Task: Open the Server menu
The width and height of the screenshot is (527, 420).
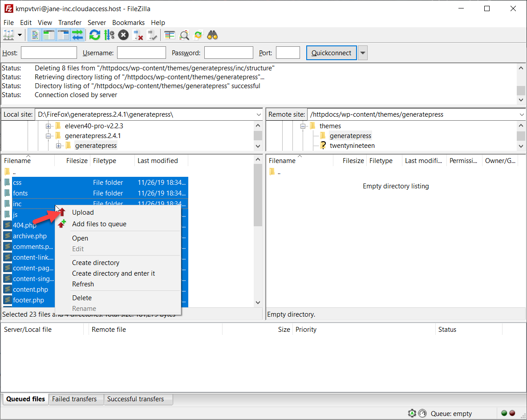Action: [97, 23]
